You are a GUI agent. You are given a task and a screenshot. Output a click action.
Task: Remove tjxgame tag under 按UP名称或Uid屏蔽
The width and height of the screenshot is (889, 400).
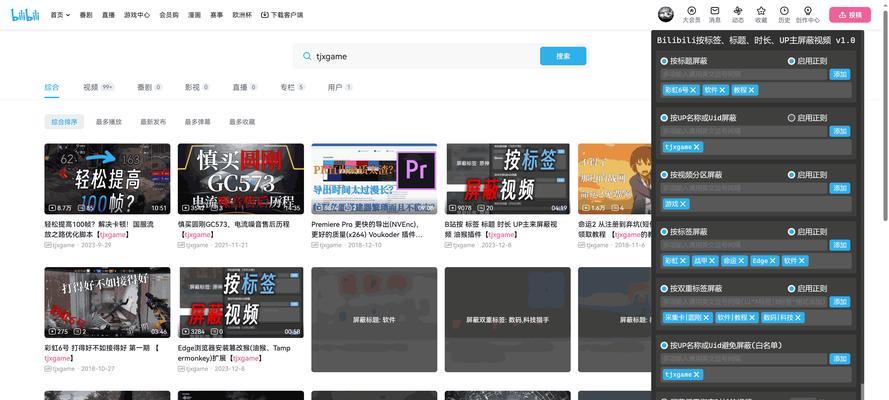click(x=697, y=147)
